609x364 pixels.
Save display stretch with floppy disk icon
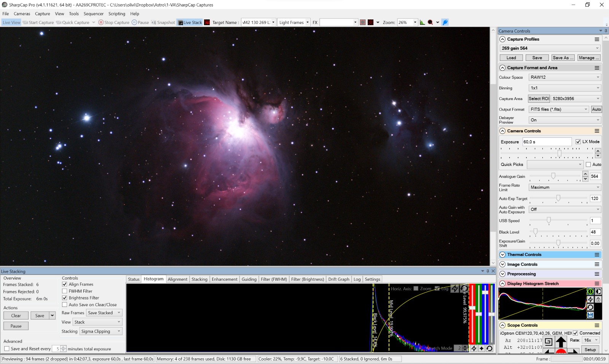click(x=590, y=315)
